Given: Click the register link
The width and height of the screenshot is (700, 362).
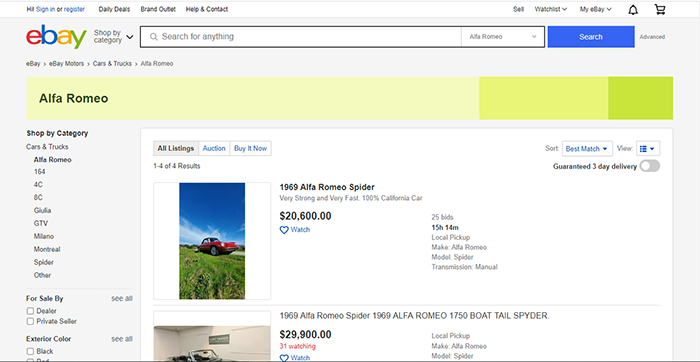Looking at the screenshot, I should [x=74, y=9].
